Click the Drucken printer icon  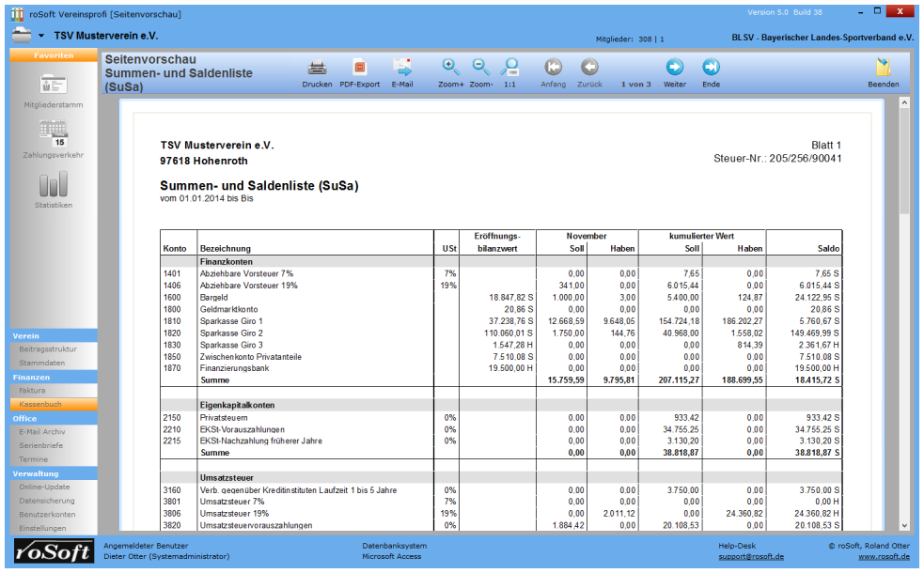point(317,68)
